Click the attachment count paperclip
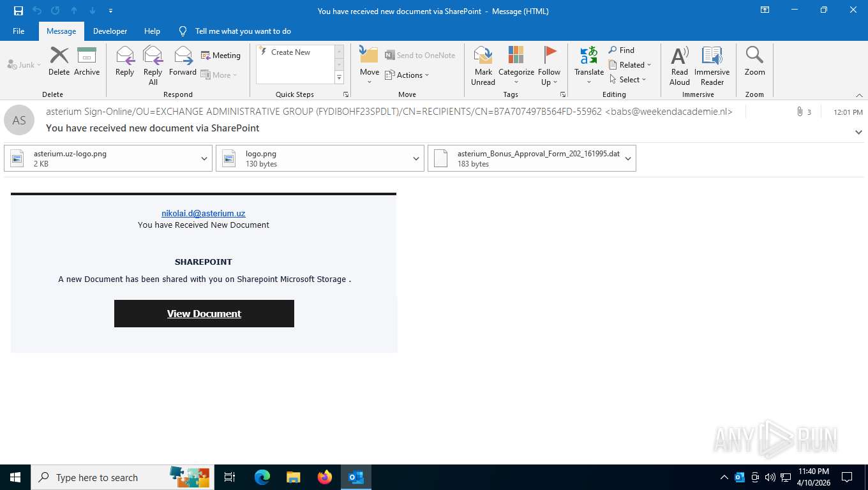Viewport: 868px width, 490px height. point(804,112)
